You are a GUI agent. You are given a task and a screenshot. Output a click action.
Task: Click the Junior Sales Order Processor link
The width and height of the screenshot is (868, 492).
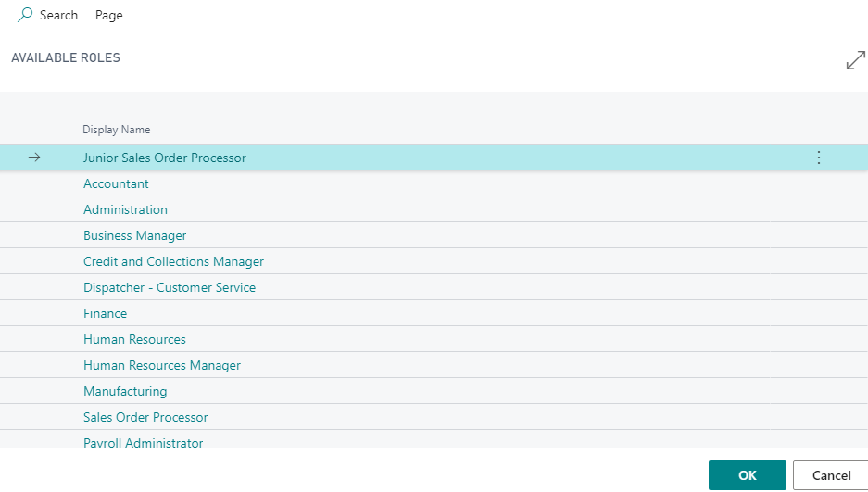click(x=165, y=158)
